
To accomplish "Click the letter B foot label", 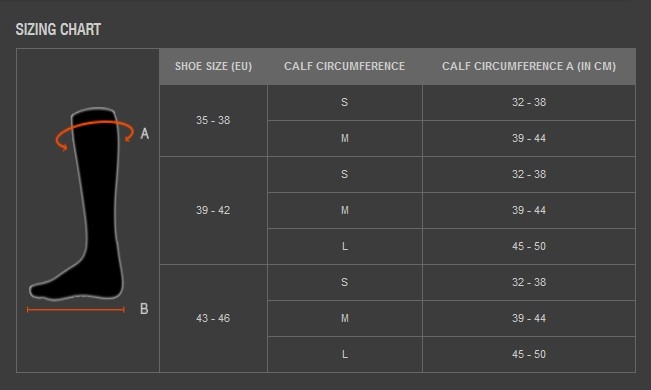I will click(144, 309).
